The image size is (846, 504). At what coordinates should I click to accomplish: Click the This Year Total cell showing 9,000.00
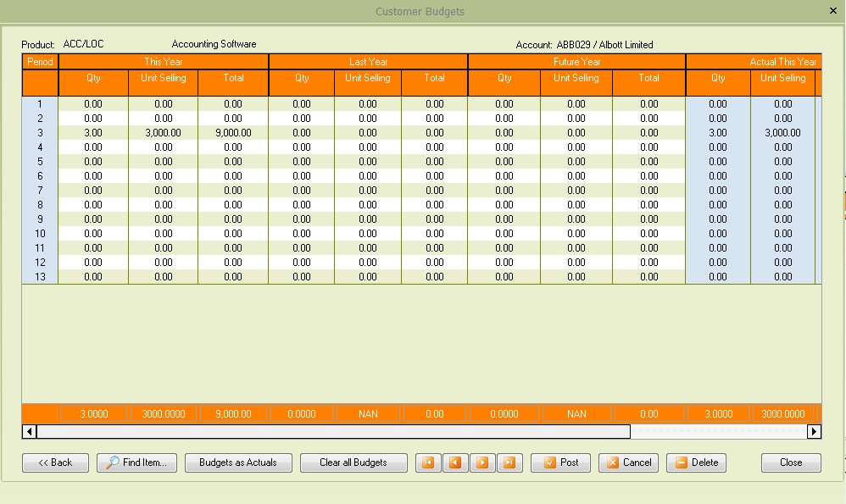(233, 133)
